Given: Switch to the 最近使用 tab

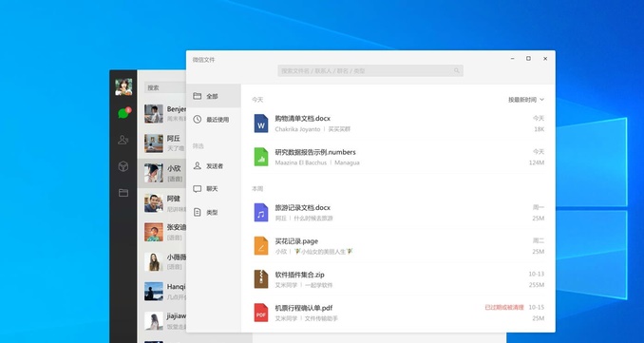Looking at the screenshot, I should pos(213,120).
